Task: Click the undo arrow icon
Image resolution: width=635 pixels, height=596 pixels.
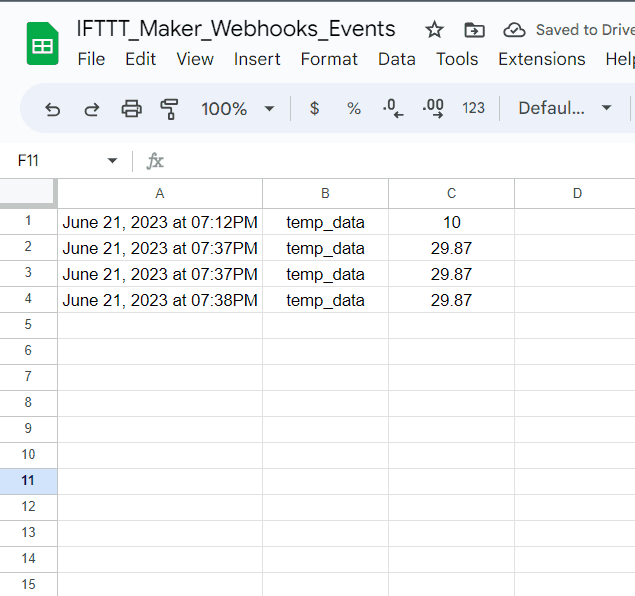Action: pyautogui.click(x=53, y=108)
